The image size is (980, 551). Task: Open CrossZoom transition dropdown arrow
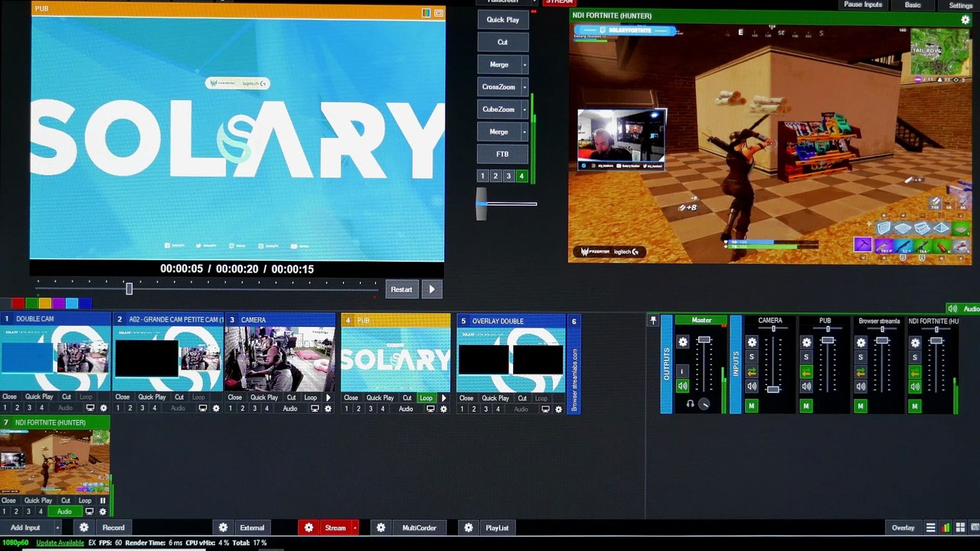coord(524,87)
